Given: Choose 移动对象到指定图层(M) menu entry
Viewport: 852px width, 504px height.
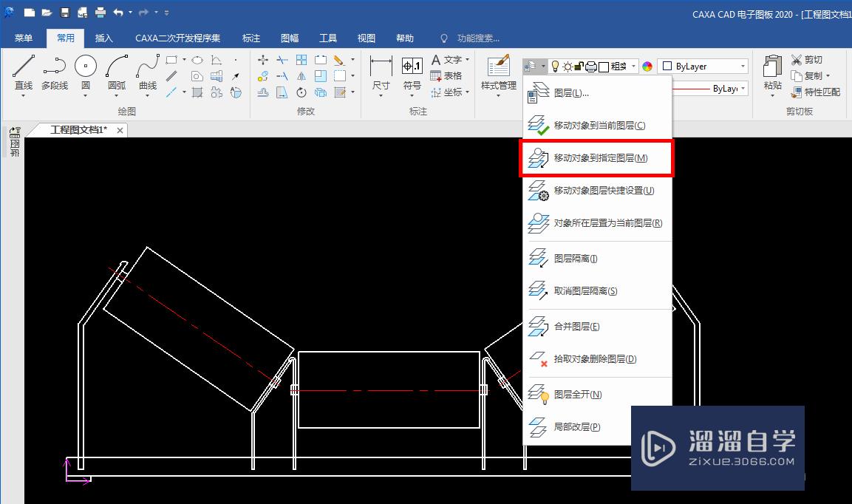Looking at the screenshot, I should [596, 158].
